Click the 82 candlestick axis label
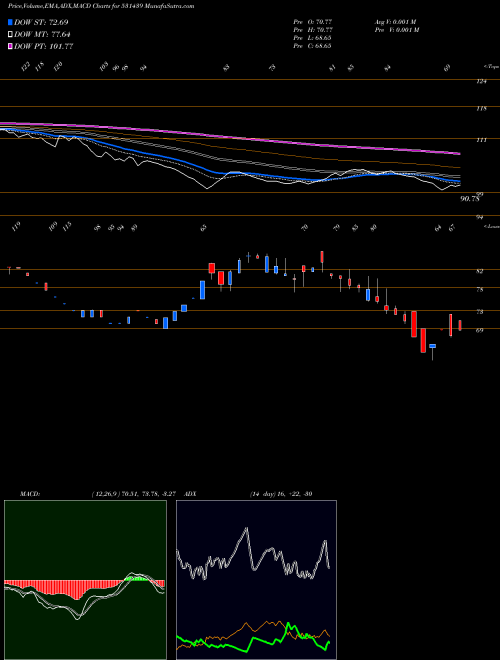 tap(480, 271)
